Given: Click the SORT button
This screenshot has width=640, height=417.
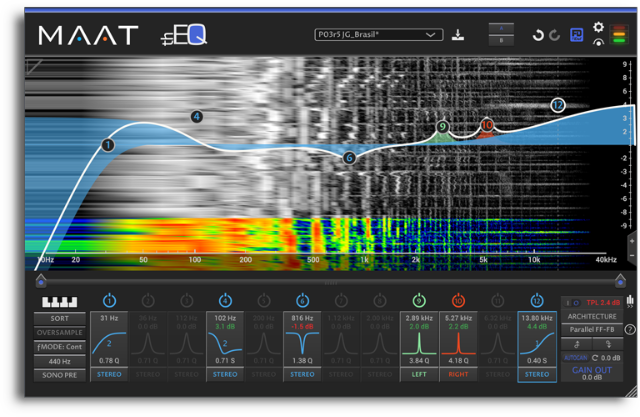Looking at the screenshot, I should (x=60, y=319).
